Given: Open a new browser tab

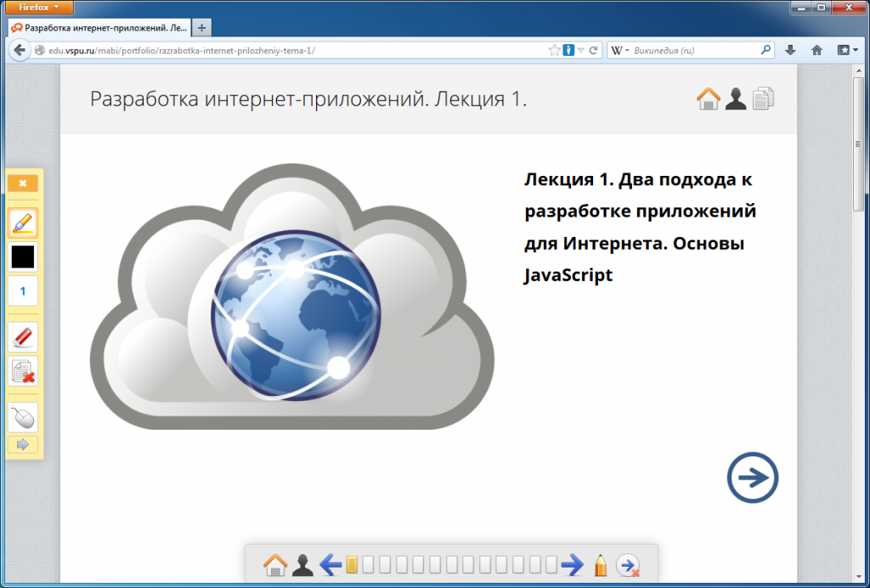Looking at the screenshot, I should pos(201,28).
